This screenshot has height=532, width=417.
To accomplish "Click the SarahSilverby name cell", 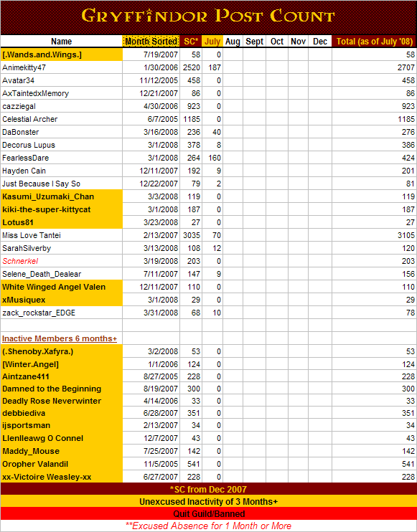I will [62, 248].
